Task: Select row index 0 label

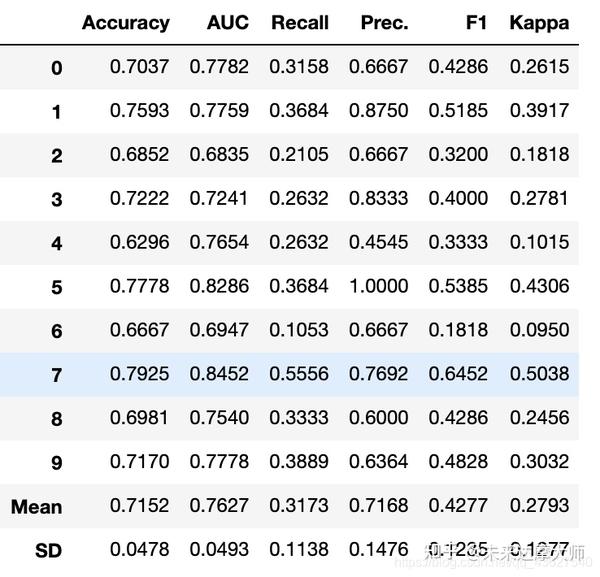Action: tap(56, 68)
